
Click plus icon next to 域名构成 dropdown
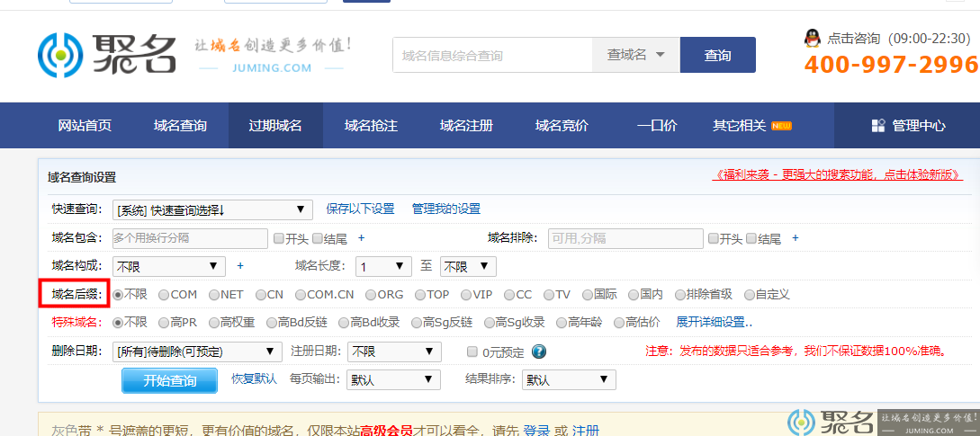(240, 266)
